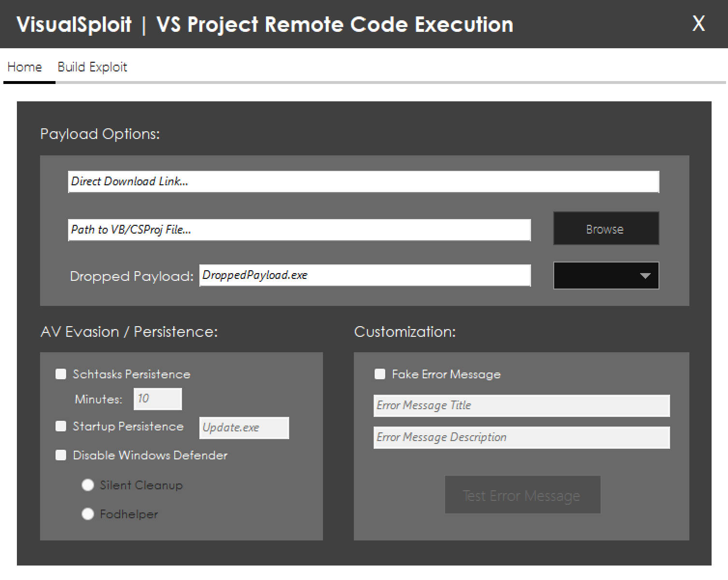
Task: Click the Update.exe startup name field
Action: [244, 428]
